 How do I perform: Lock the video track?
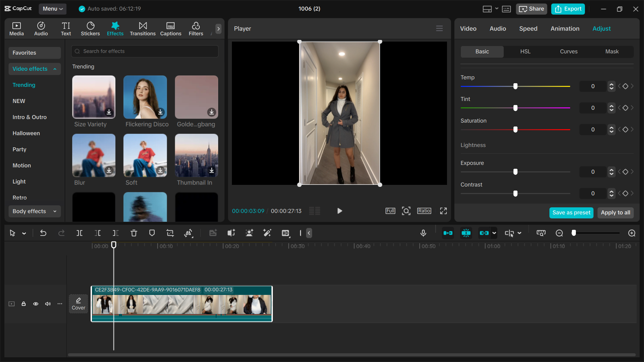tap(23, 304)
